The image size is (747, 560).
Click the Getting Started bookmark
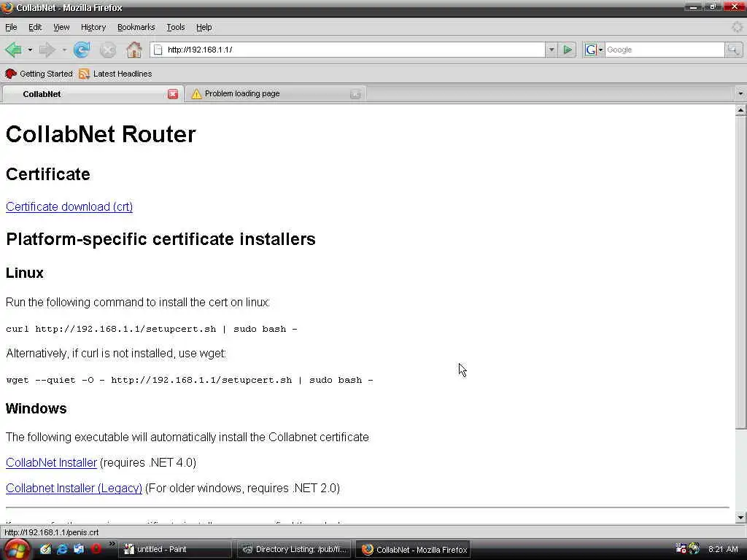pyautogui.click(x=39, y=74)
